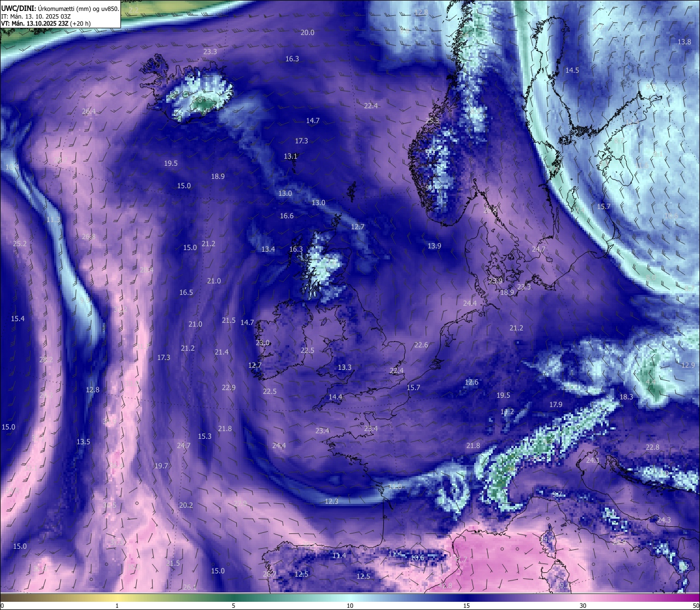
Task: Click the 12.6 value over Germany
Action: point(471,382)
